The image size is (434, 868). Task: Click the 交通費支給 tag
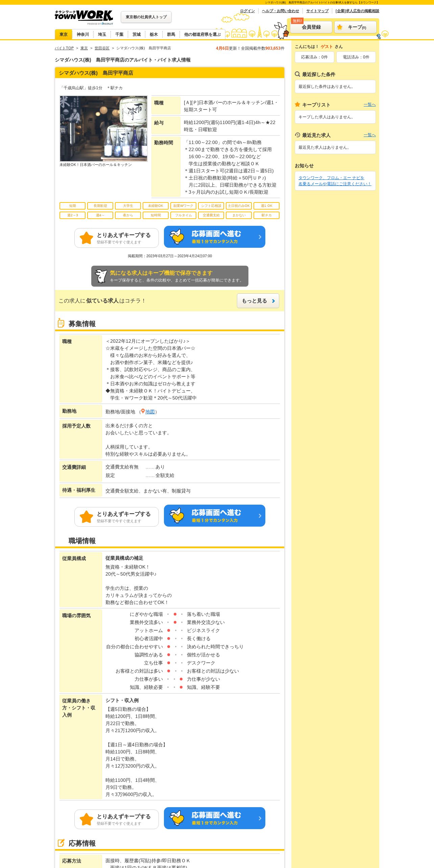pyautogui.click(x=211, y=215)
